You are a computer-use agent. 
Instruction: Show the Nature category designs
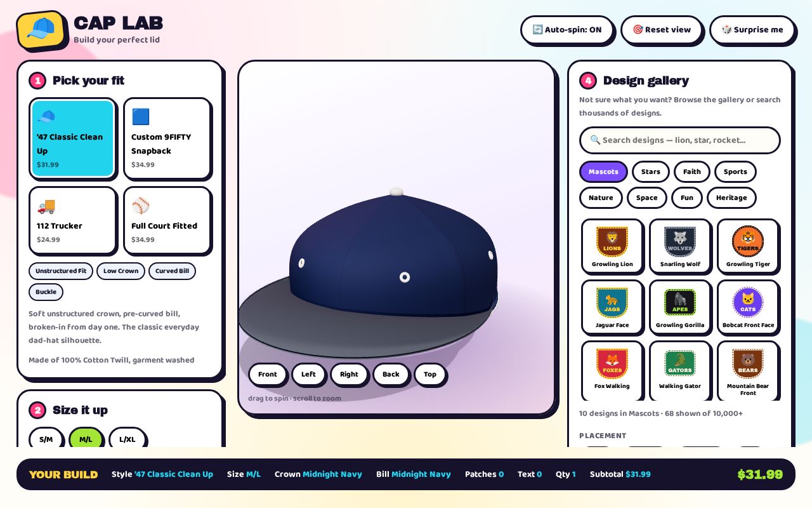pos(601,197)
